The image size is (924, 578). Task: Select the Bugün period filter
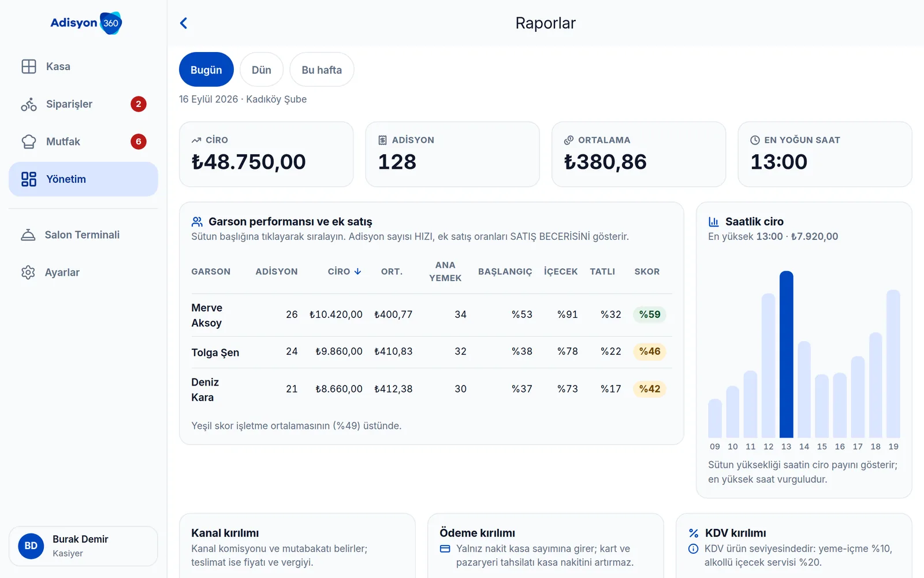206,70
